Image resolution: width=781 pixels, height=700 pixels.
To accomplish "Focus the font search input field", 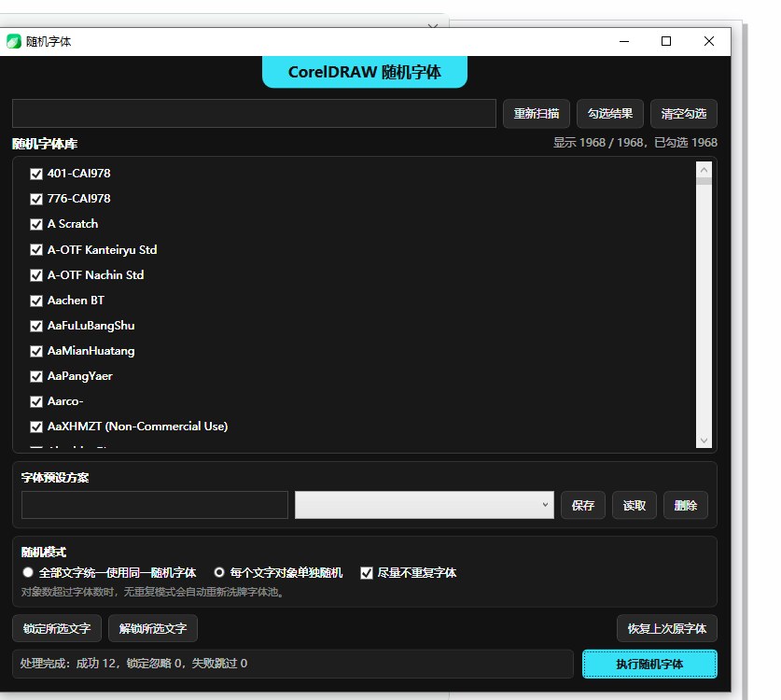I will (x=254, y=114).
